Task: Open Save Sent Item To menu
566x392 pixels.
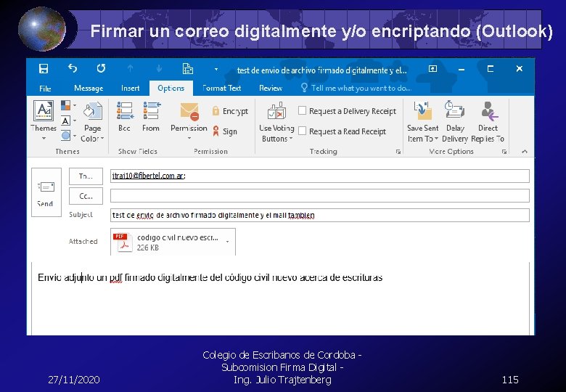Action: [x=423, y=123]
